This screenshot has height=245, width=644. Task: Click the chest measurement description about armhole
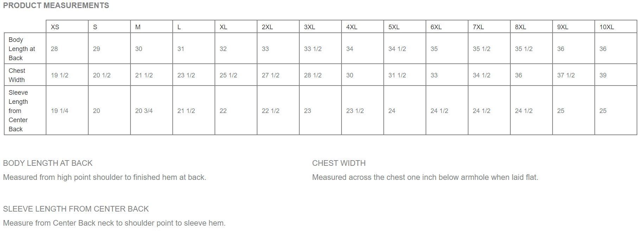tap(425, 177)
